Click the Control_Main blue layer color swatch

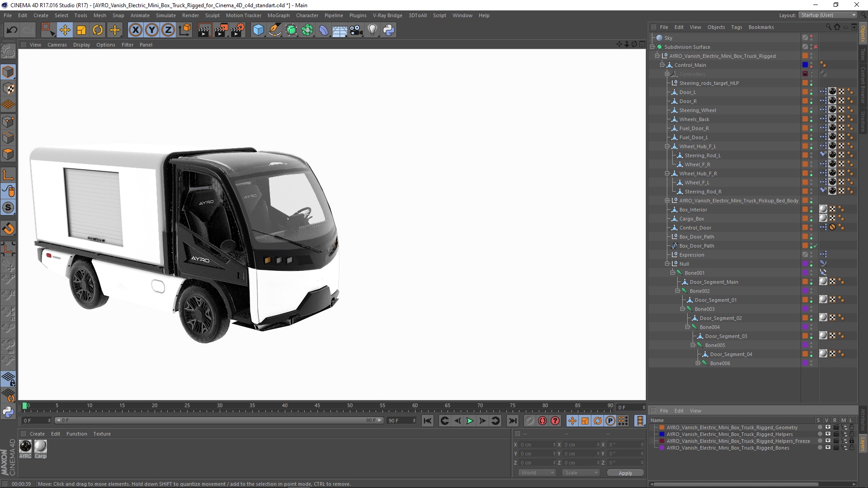[x=805, y=65]
